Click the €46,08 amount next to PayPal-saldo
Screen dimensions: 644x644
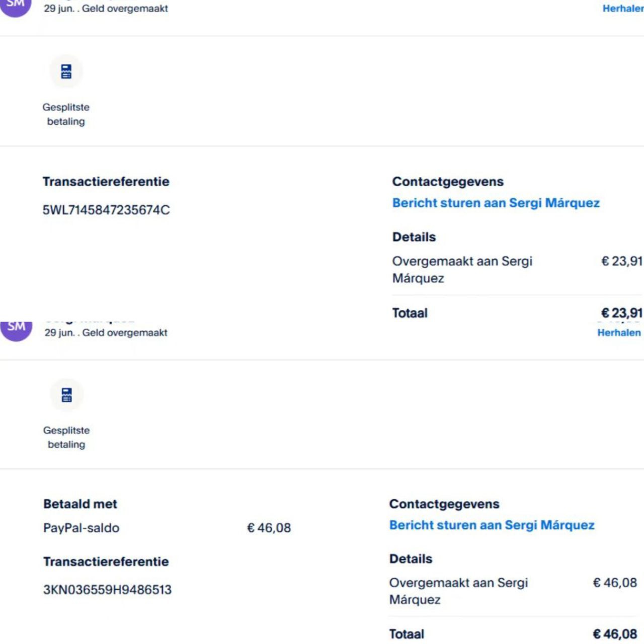(x=269, y=528)
